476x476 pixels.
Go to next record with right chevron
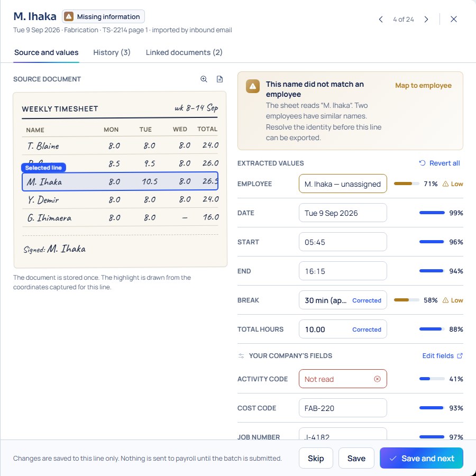tap(426, 20)
